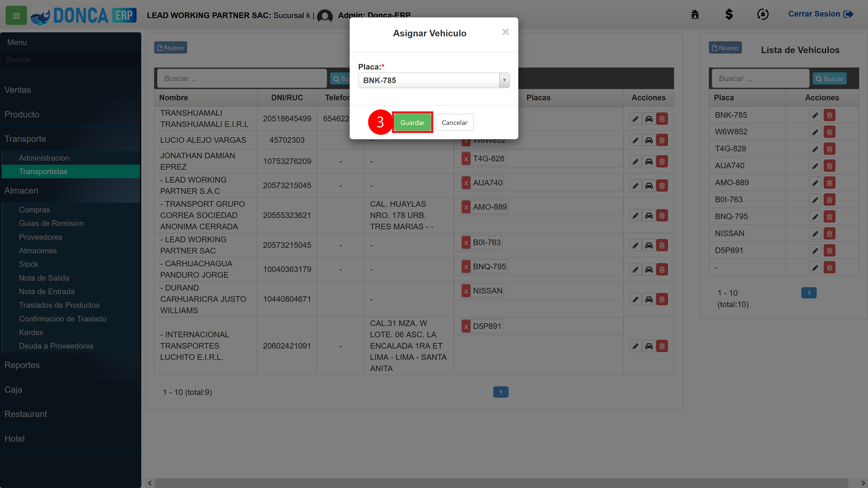868x488 pixels.
Task: Delete vehicle BNQ-795 in vehicle list
Action: click(829, 217)
